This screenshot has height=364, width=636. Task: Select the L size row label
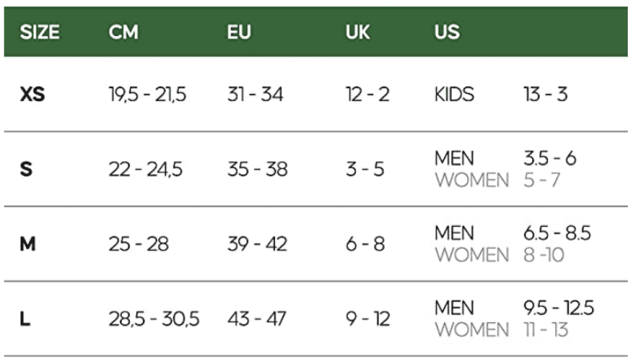[25, 319]
